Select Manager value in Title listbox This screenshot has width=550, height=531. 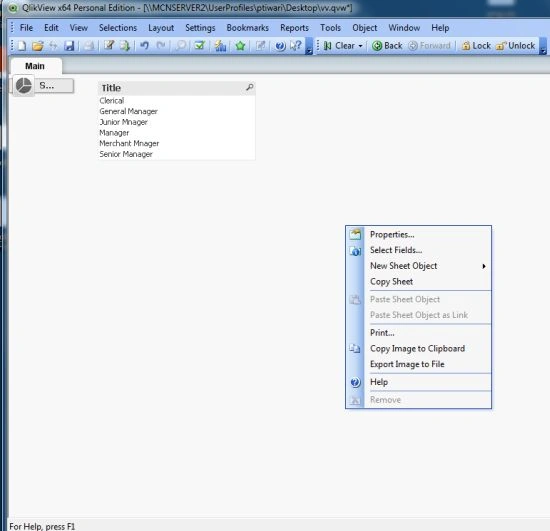tap(176, 133)
